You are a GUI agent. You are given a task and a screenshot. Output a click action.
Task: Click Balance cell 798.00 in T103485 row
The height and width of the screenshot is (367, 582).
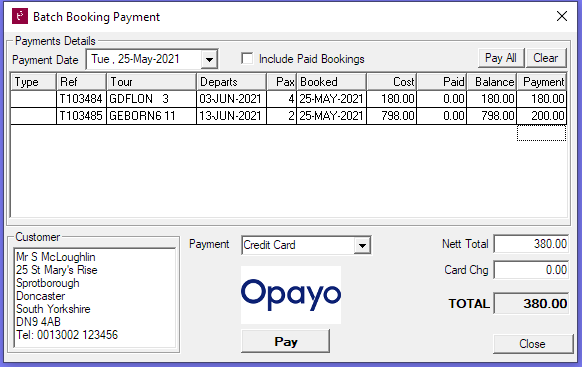(491, 116)
